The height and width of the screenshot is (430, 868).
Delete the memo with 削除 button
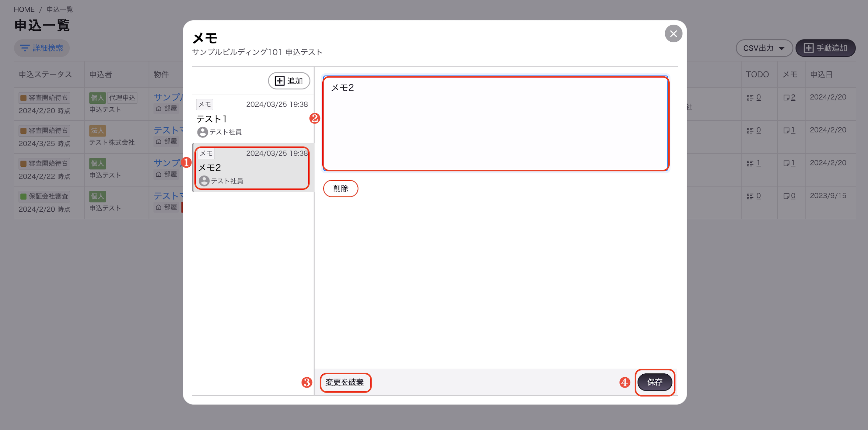pos(340,189)
